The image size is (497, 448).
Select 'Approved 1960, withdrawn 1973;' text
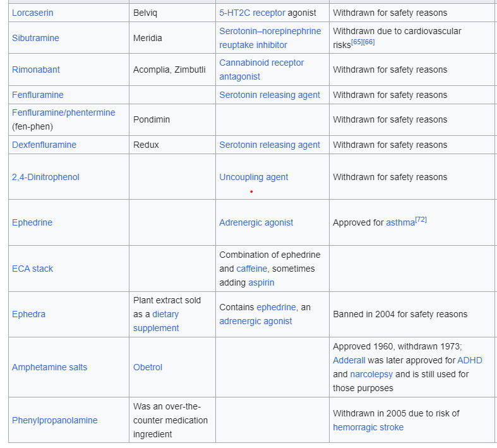(397, 346)
